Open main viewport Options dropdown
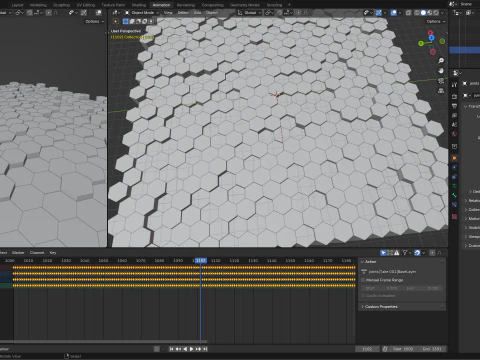The height and width of the screenshot is (360, 480). click(435, 21)
